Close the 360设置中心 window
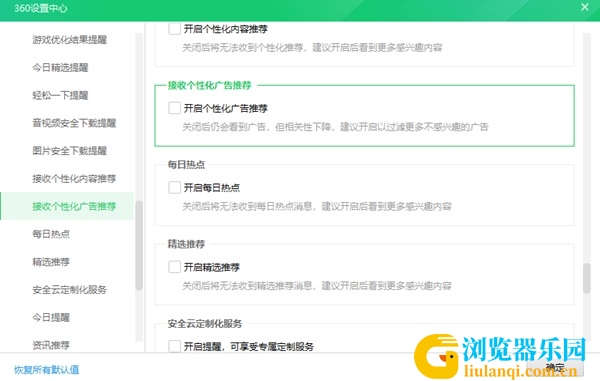This screenshot has width=600, height=381. click(x=584, y=7)
